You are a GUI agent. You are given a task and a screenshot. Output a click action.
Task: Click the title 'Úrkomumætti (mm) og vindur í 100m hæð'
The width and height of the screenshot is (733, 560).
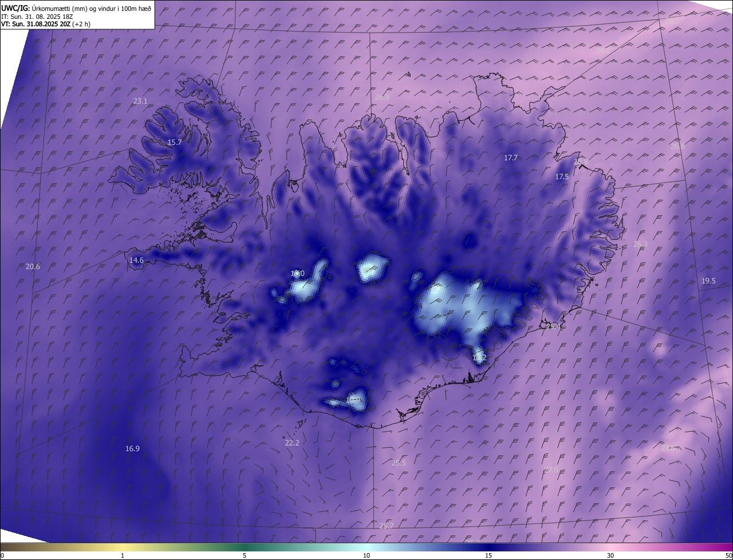coord(93,8)
